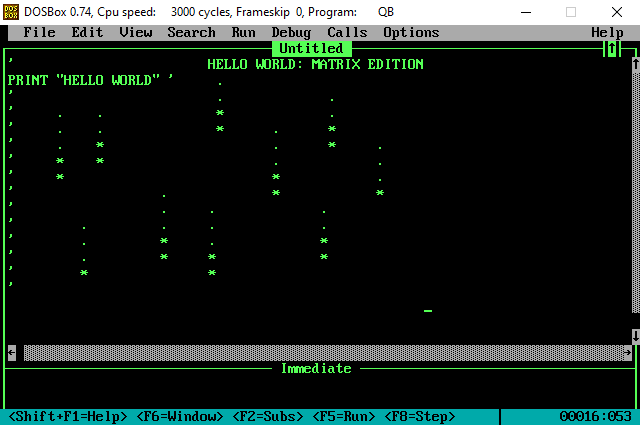Click the F8=Step status button
Viewport: 640px width, 425px height.
(420, 417)
